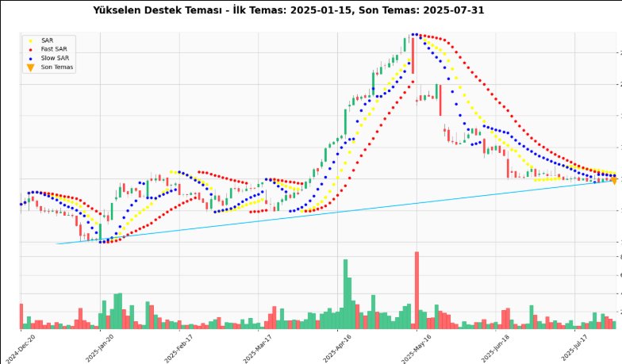
Task: Click the orange Son Temas triangle in legend
Action: (x=30, y=68)
